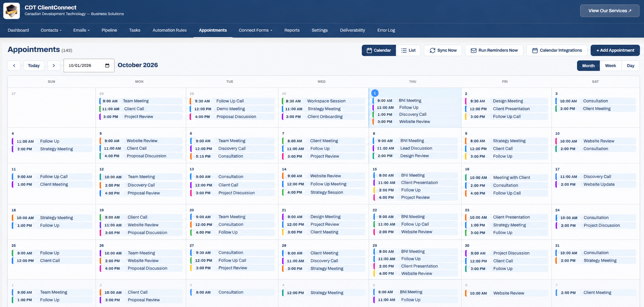
Task: Select Month view
Action: point(588,66)
